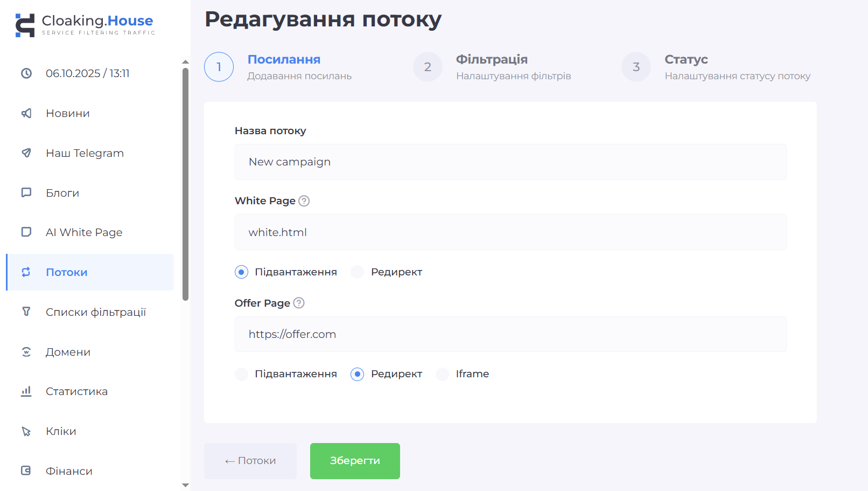
Task: Open the cursor icon next to Кліки
Action: pos(26,431)
